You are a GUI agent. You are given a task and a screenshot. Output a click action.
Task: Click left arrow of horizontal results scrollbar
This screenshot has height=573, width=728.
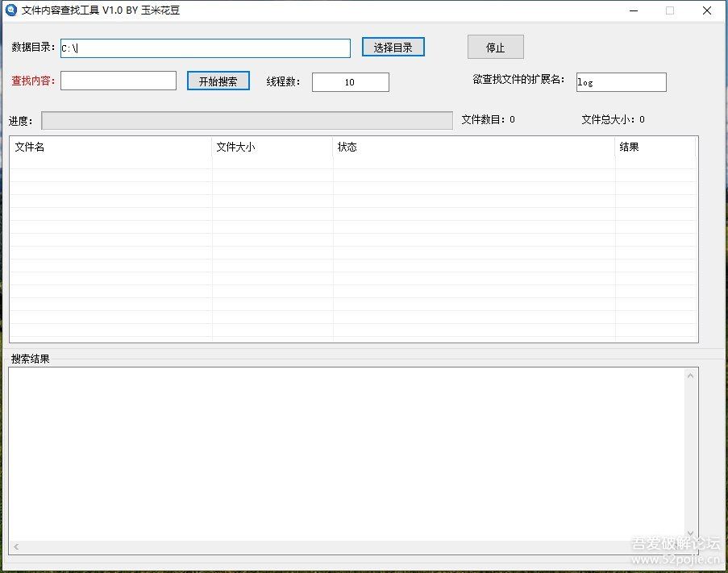pyautogui.click(x=16, y=547)
